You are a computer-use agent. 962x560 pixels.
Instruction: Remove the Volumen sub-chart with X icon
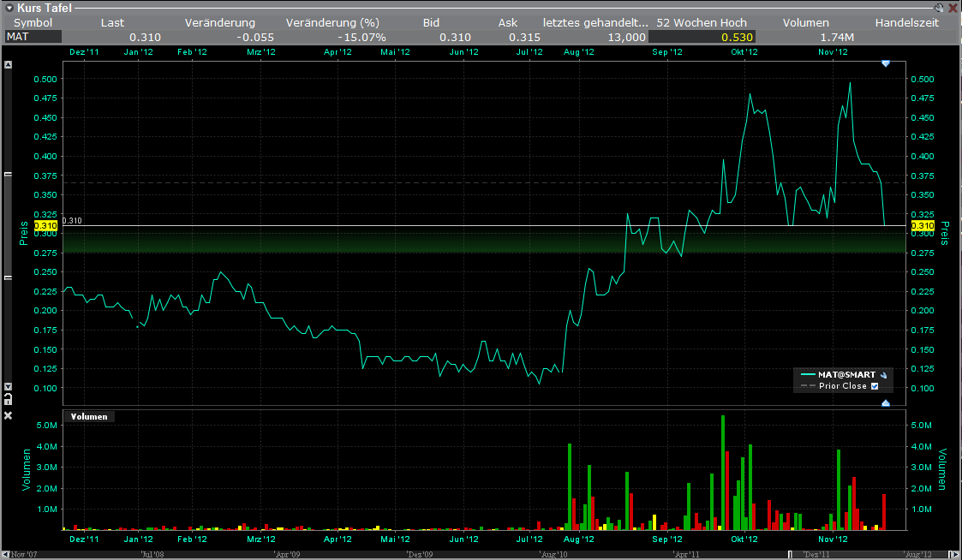click(8, 416)
